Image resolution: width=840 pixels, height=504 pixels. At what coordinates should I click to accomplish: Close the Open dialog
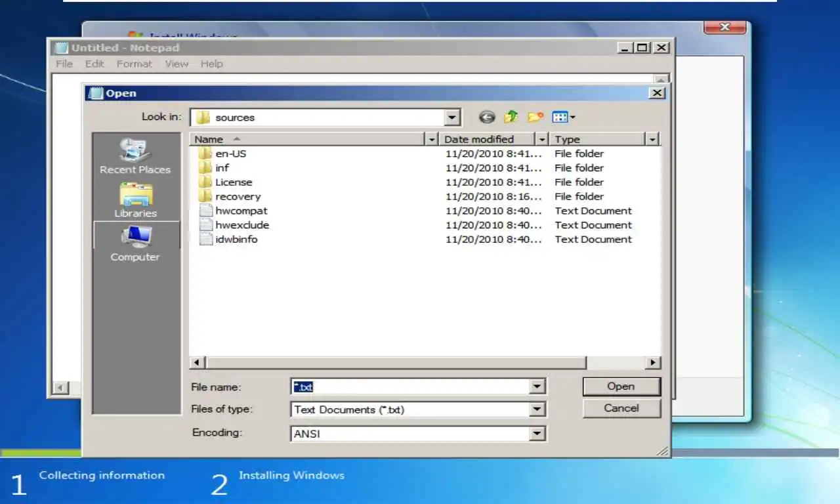click(x=657, y=93)
